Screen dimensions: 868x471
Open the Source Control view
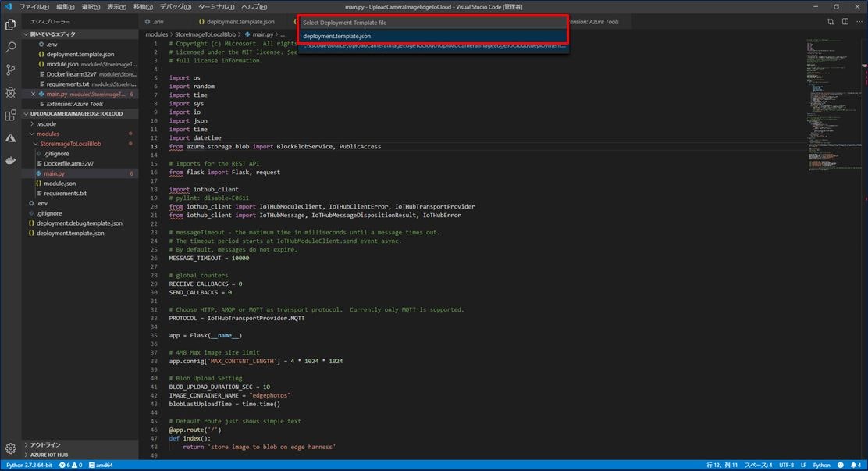pos(10,70)
